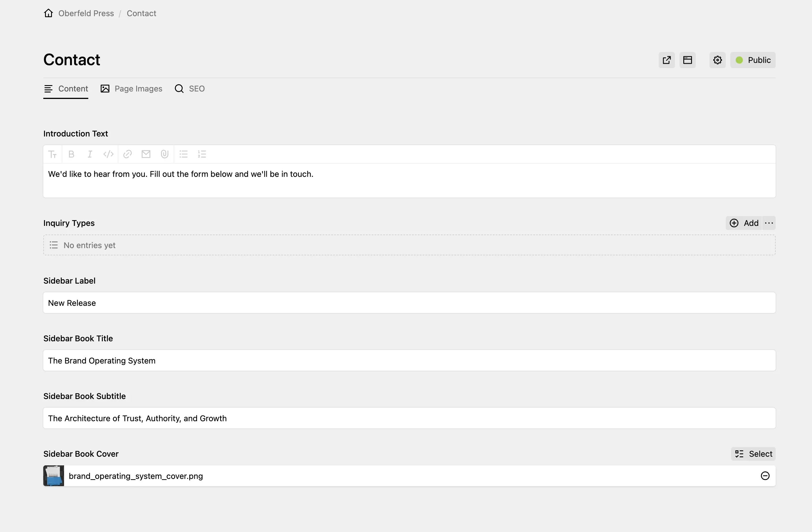Switch to the Page Images tab
This screenshot has height=532, width=812.
[131, 89]
